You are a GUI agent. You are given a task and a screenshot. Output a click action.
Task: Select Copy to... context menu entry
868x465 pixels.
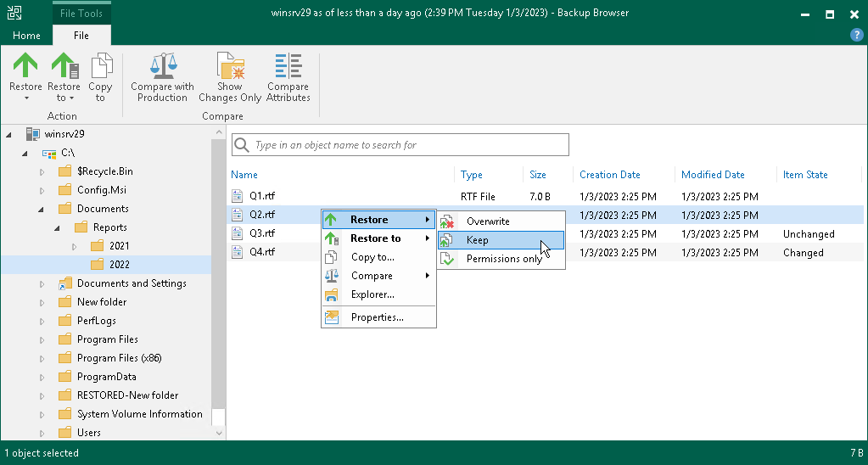(x=378, y=257)
